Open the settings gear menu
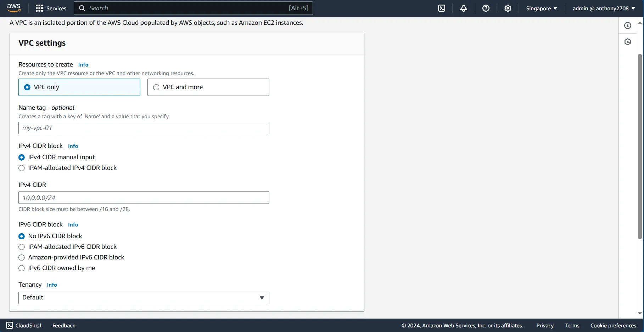This screenshot has height=332, width=644. click(508, 8)
